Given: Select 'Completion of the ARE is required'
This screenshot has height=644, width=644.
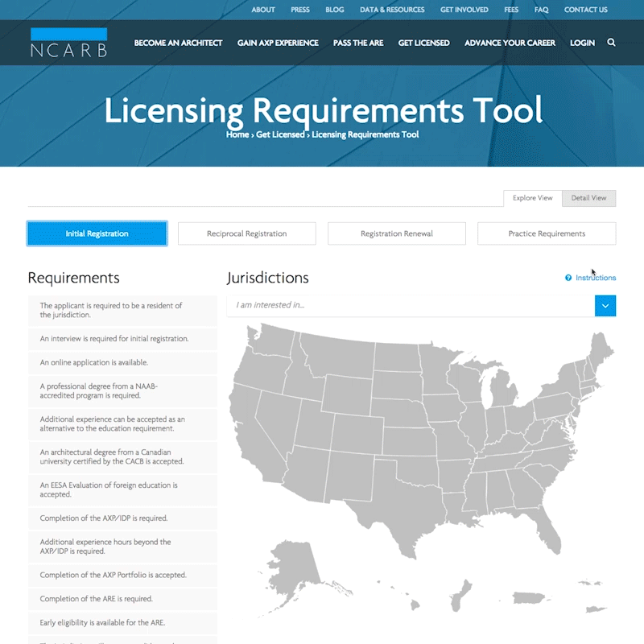Looking at the screenshot, I should coord(122,599).
